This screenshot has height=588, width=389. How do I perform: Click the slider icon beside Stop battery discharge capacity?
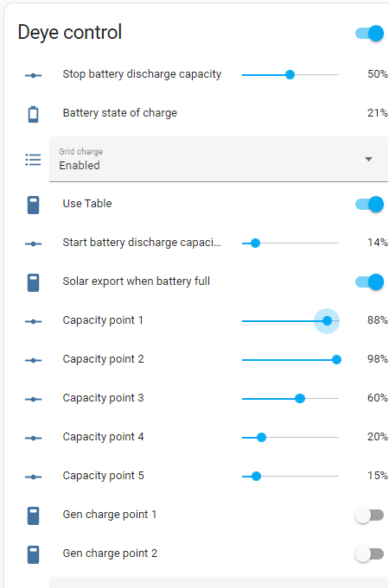click(x=33, y=75)
